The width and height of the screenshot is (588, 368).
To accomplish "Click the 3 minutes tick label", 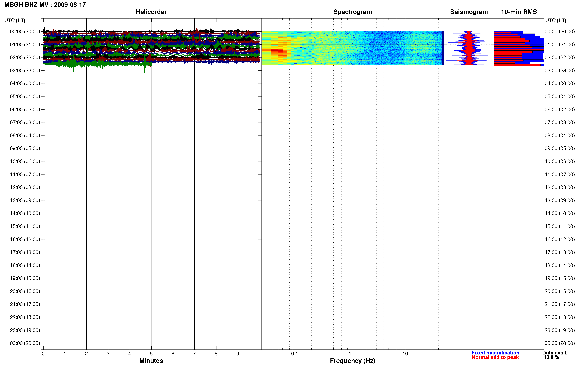I will (108, 354).
